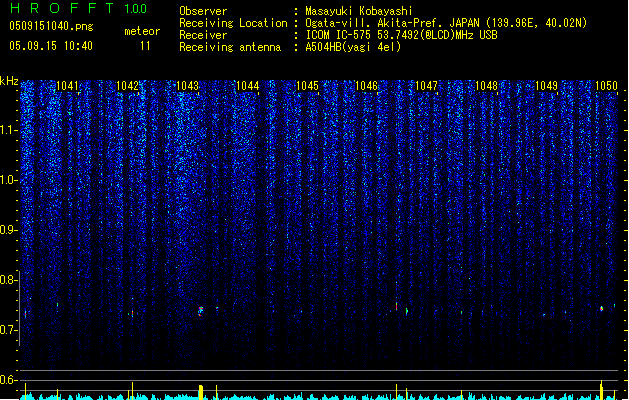Click the Observer label
Viewport: 629px width, 400px height.
coord(203,11)
